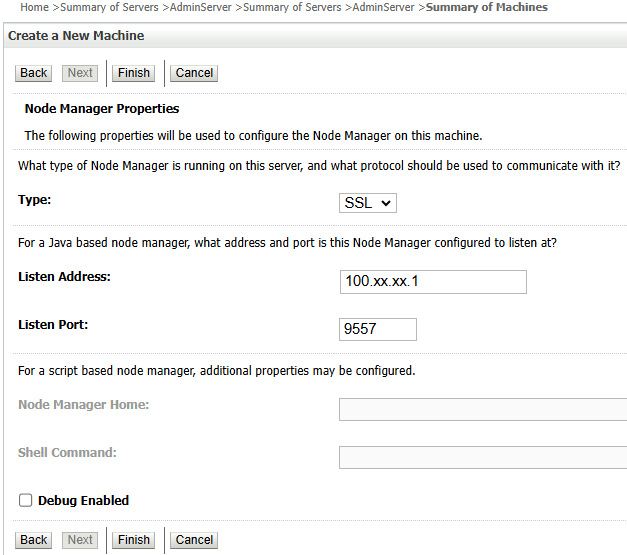This screenshot has height=555, width=627.
Task: Click the Listen Port label
Action: point(53,325)
